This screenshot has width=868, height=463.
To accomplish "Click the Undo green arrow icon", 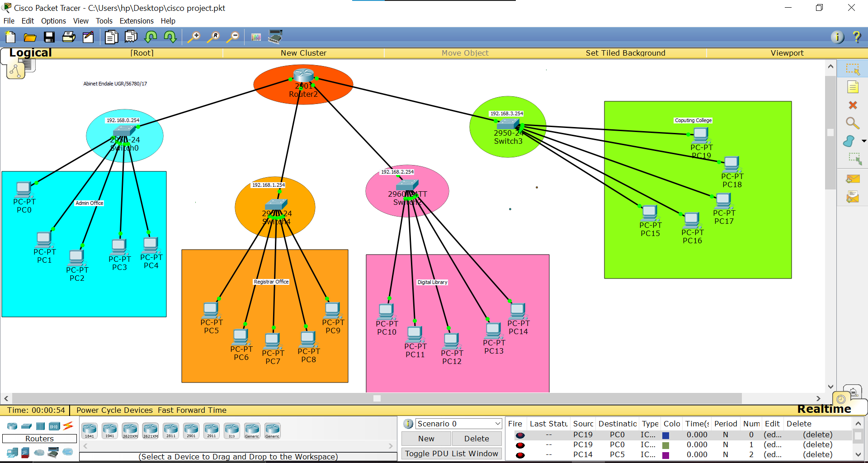I will pos(151,37).
